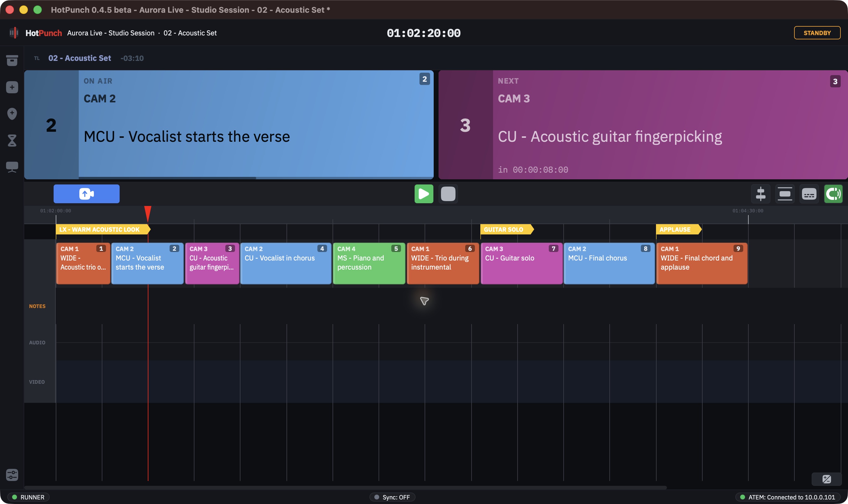Click the add shot plus sidebar icon
The height and width of the screenshot is (504, 848).
(12, 87)
